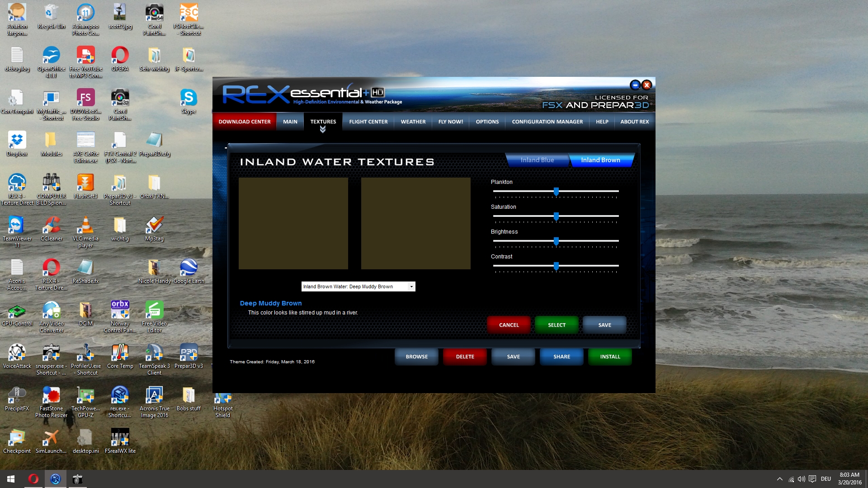Click the Google Earth icon

189,271
